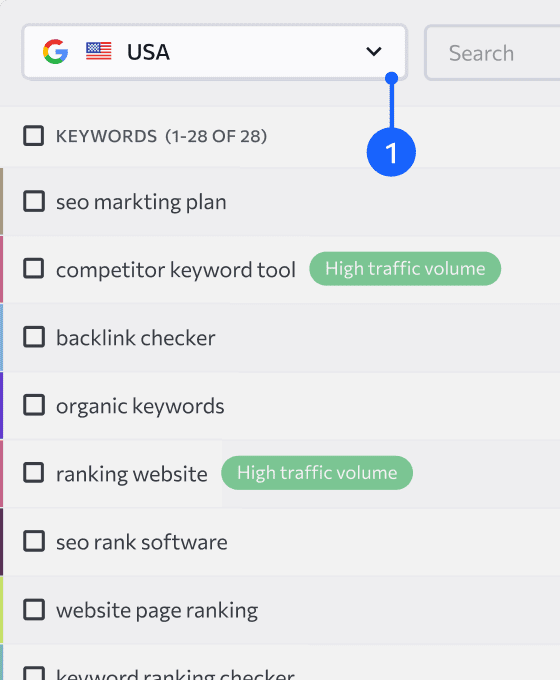Expand the USA search engine dropdown chevron
Viewport: 560px width, 680px height.
[x=373, y=52]
